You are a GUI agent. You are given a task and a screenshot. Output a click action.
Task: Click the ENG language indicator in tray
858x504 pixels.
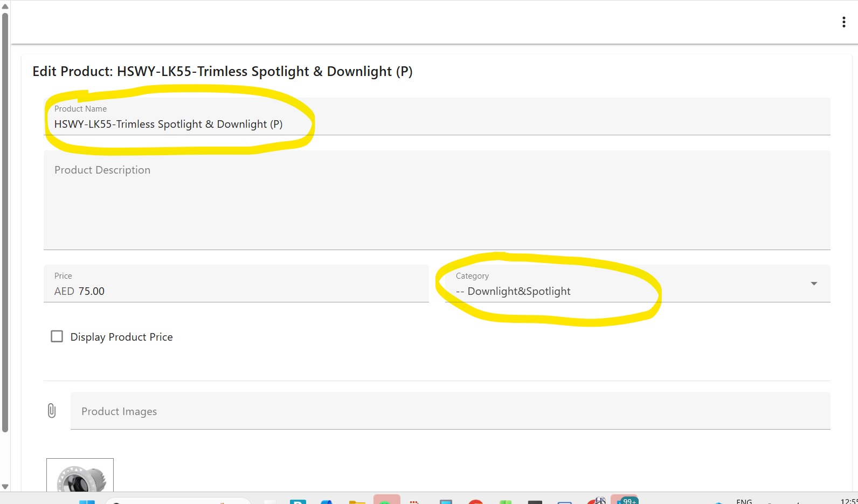coord(744,501)
